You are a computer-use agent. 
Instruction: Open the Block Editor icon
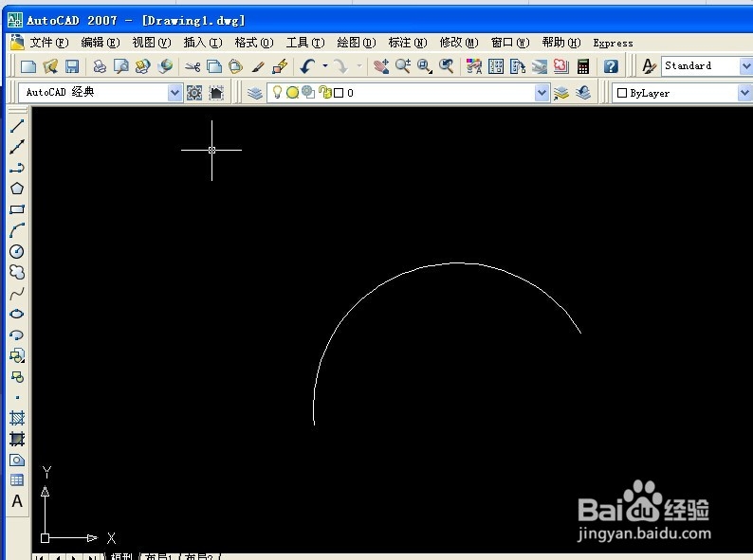pos(280,66)
